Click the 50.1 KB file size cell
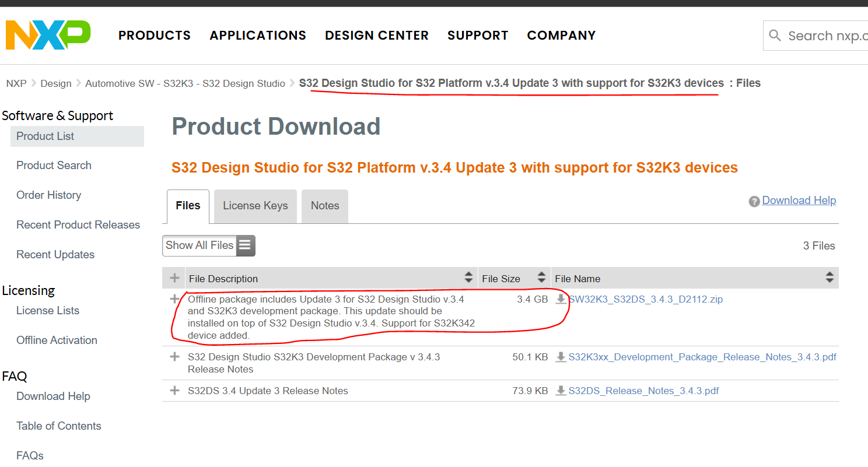 click(530, 357)
